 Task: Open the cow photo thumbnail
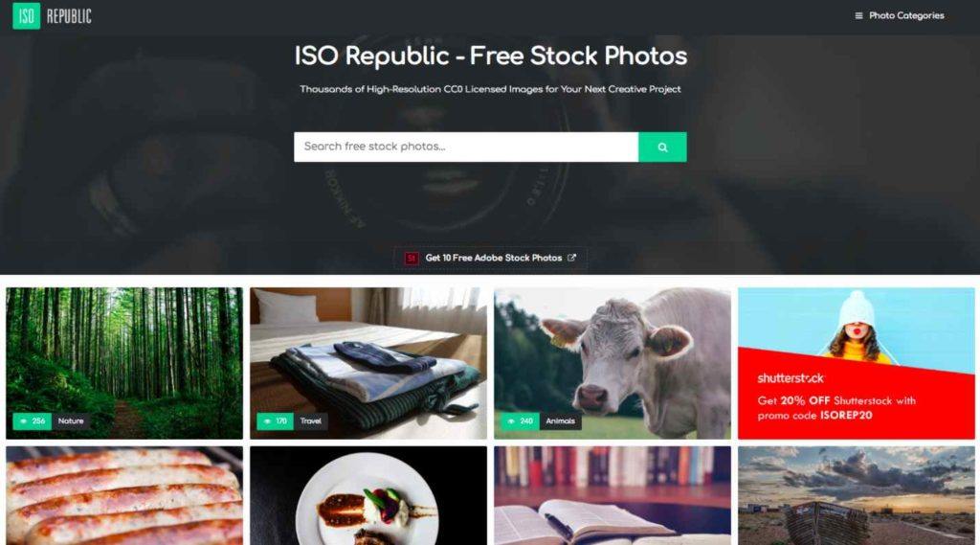click(x=612, y=363)
